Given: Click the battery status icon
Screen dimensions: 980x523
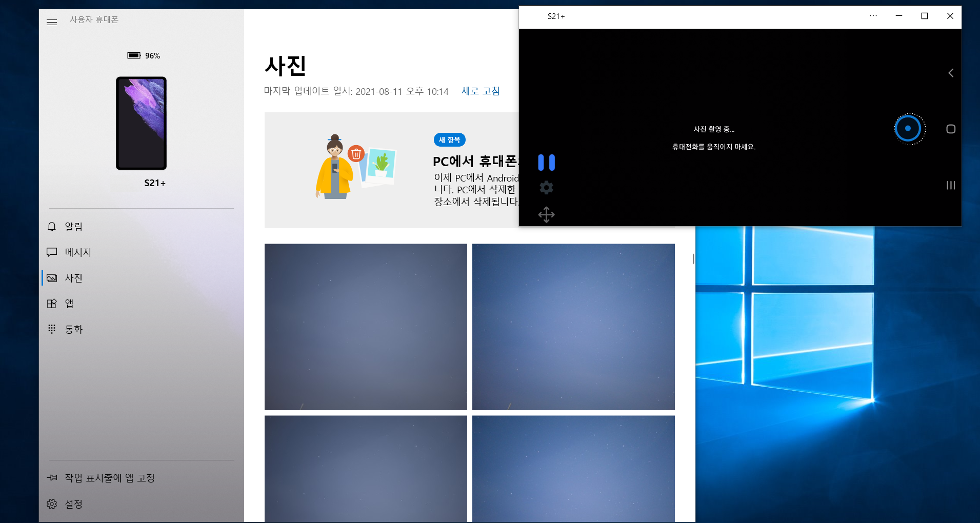Looking at the screenshot, I should pyautogui.click(x=134, y=55).
